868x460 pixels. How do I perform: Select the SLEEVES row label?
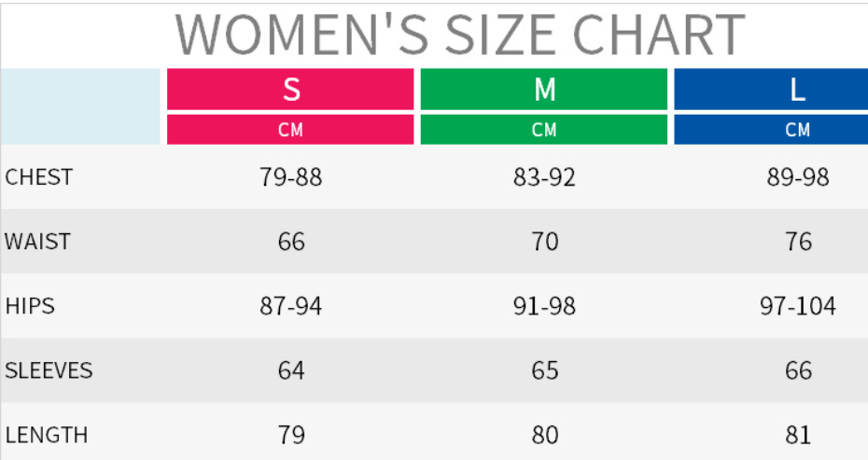tap(49, 370)
